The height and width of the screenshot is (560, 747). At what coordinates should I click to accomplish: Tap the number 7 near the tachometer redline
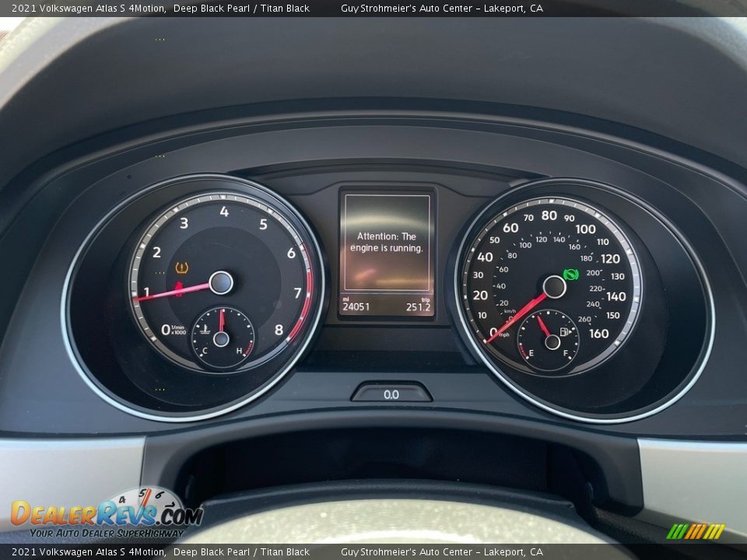[x=297, y=293]
